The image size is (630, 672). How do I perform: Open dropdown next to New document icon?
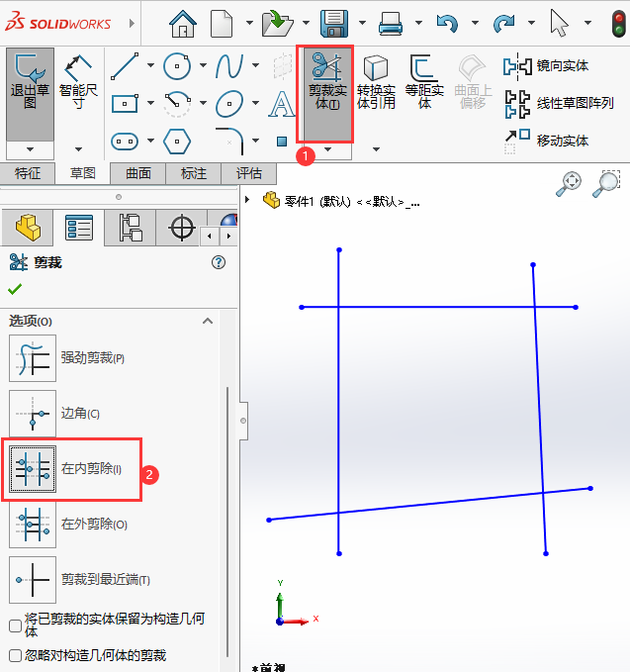[249, 23]
